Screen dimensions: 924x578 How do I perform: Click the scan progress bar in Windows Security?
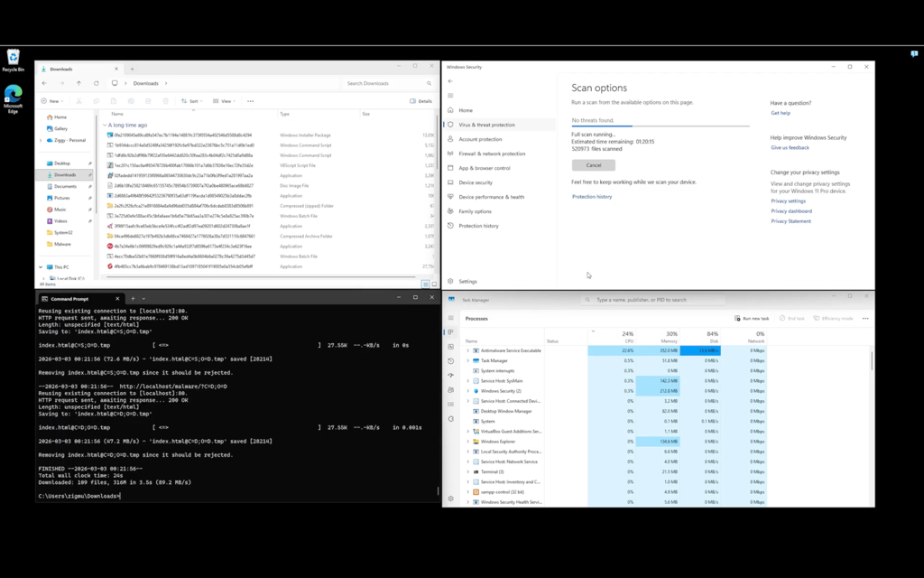pos(661,126)
